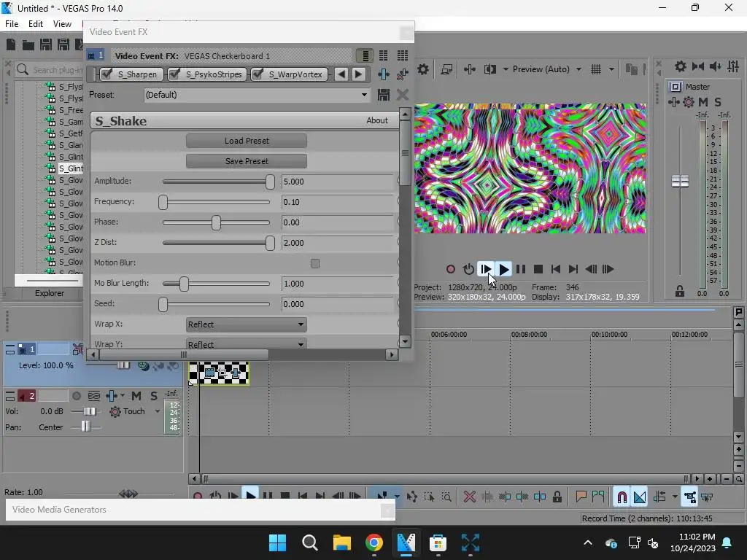The height and width of the screenshot is (560, 747).
Task: Open the overlays grid dropdown arrow
Action: (612, 69)
